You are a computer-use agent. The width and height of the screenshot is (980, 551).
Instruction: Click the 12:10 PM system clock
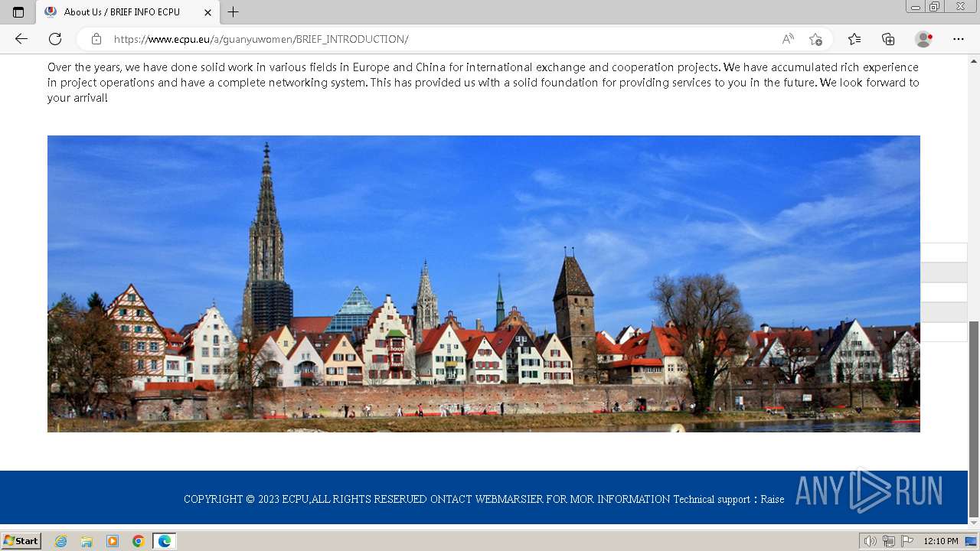(941, 541)
